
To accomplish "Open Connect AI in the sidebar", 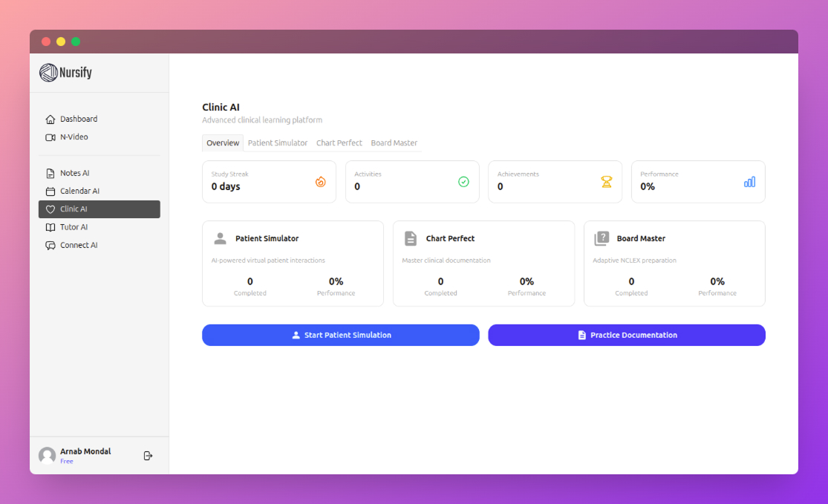I will tap(100, 246).
